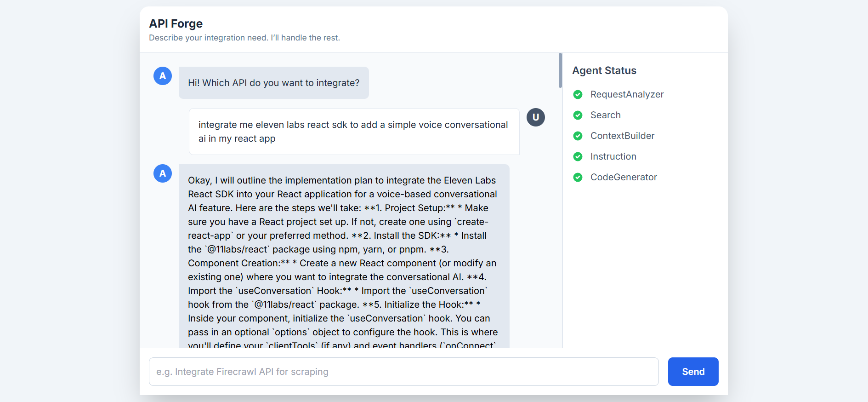Screen dimensions: 868x402
Task: Click the assistant avatar beside the implementation plan
Action: (163, 173)
